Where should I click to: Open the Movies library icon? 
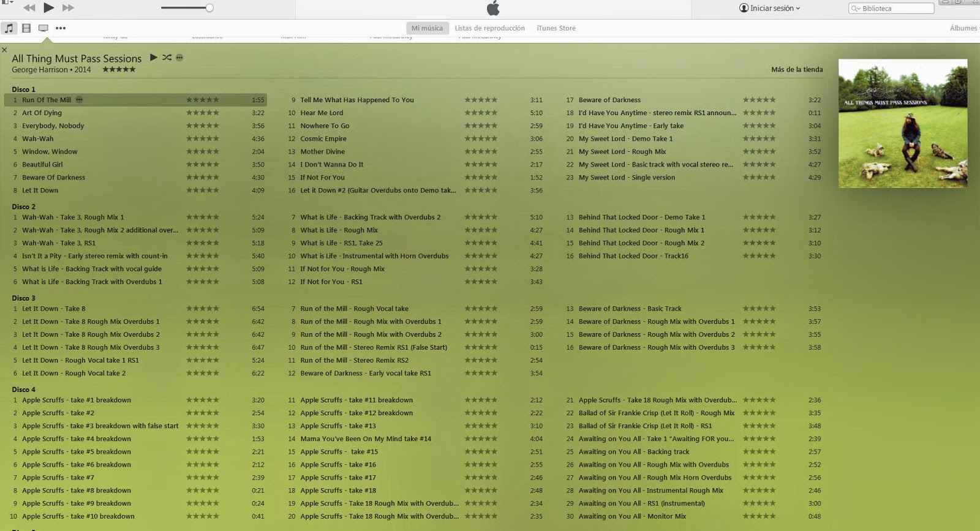click(26, 28)
